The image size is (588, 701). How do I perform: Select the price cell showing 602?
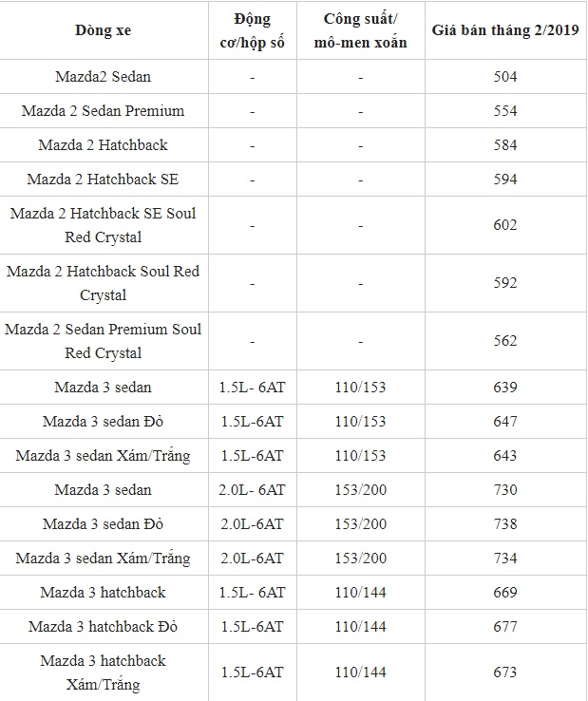tap(505, 225)
